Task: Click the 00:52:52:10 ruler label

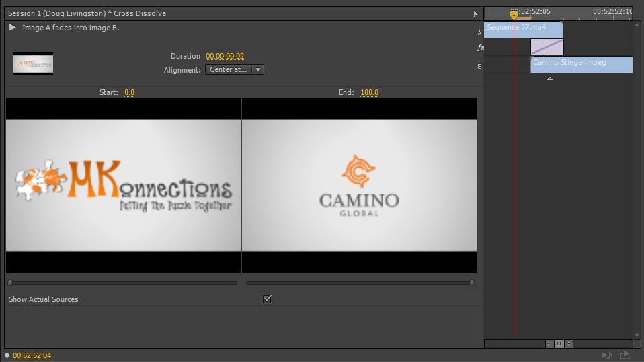Action: [x=612, y=12]
